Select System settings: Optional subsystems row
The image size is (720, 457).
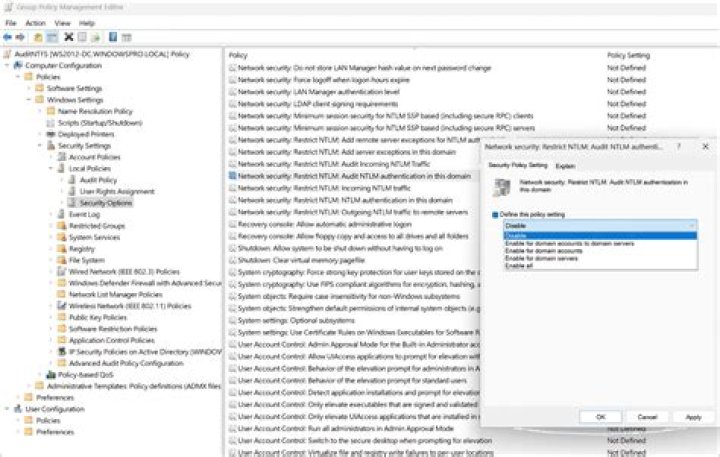[296, 320]
